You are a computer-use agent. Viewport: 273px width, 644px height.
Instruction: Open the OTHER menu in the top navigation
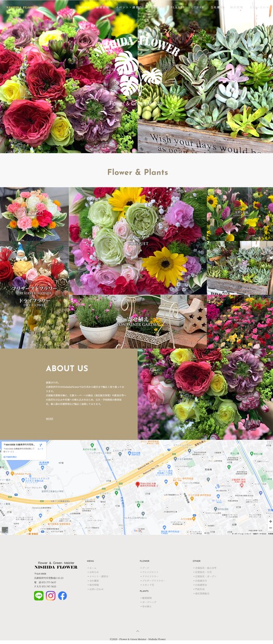[197, 8]
